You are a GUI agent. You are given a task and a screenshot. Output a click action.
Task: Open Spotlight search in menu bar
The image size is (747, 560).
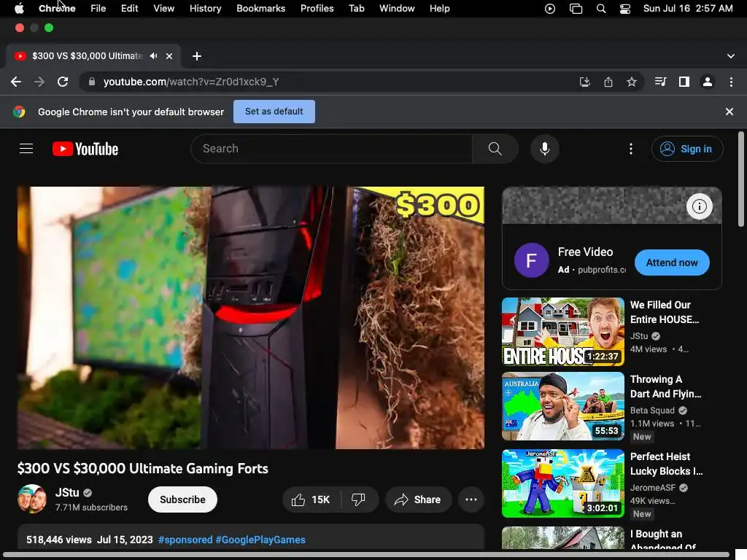601,9
